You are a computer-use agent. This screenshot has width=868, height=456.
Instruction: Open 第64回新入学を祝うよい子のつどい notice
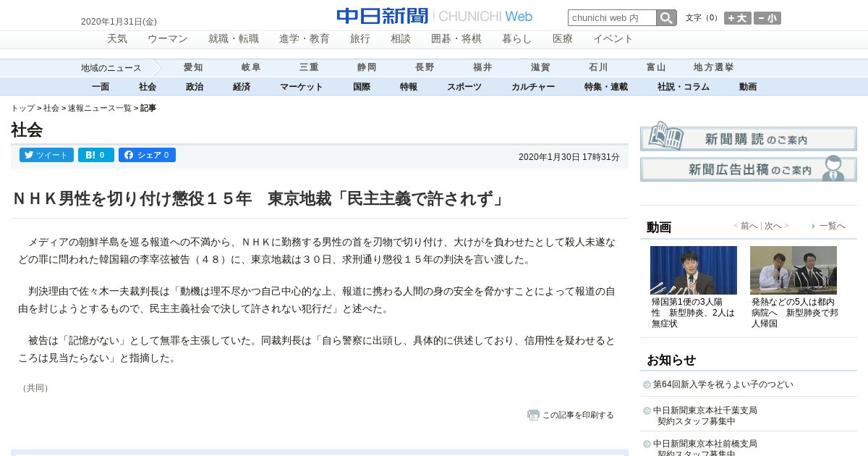(723, 384)
